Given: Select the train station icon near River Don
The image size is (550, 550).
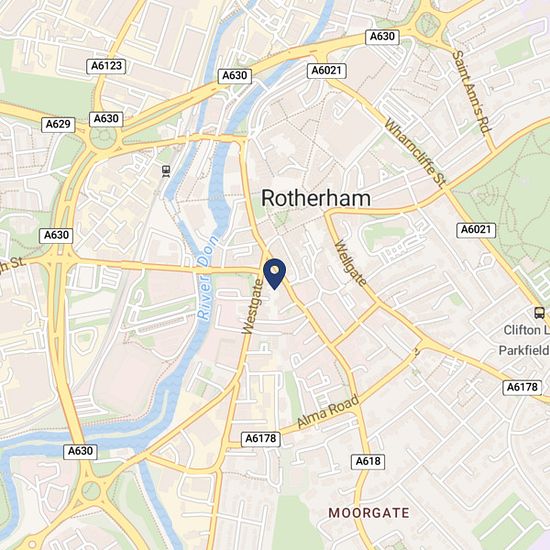Looking at the screenshot, I should [x=166, y=171].
